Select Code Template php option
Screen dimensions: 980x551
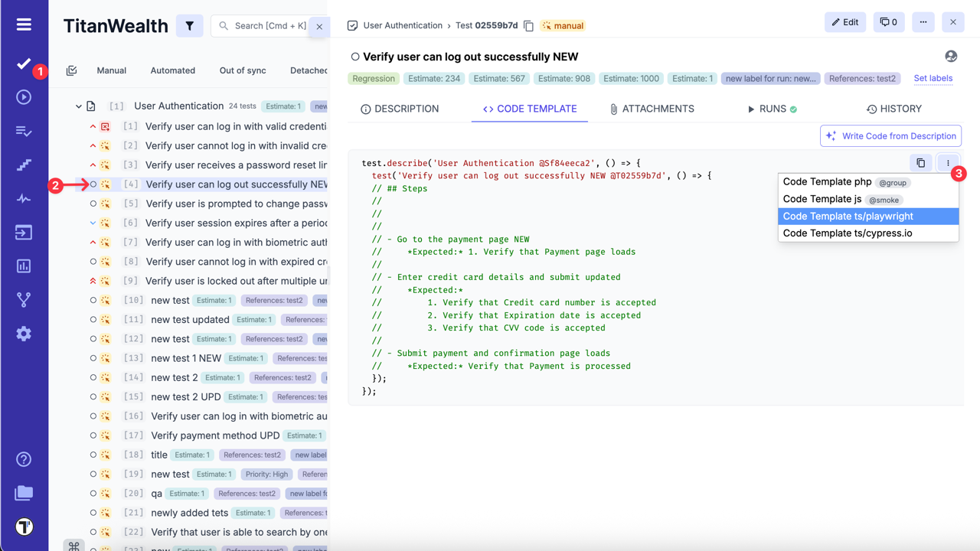pyautogui.click(x=868, y=182)
